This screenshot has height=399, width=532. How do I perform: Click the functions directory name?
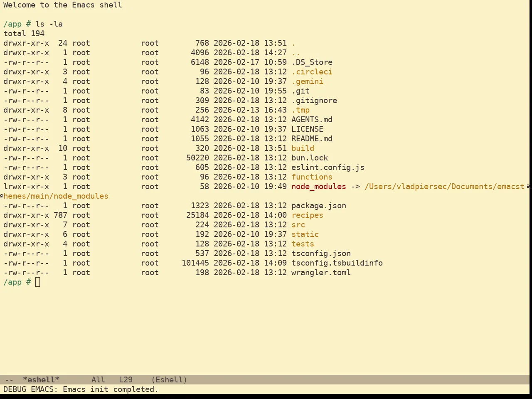coord(312,177)
